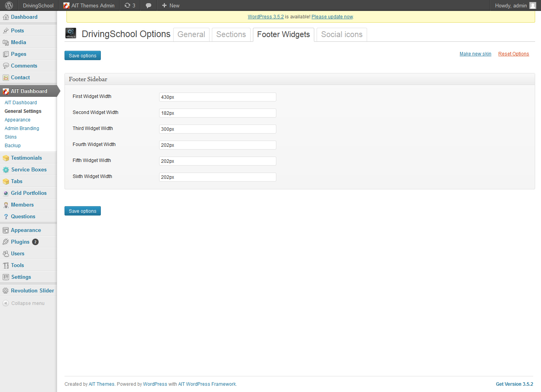Open the Skins submenu item
This screenshot has width=541, height=392.
coord(11,137)
